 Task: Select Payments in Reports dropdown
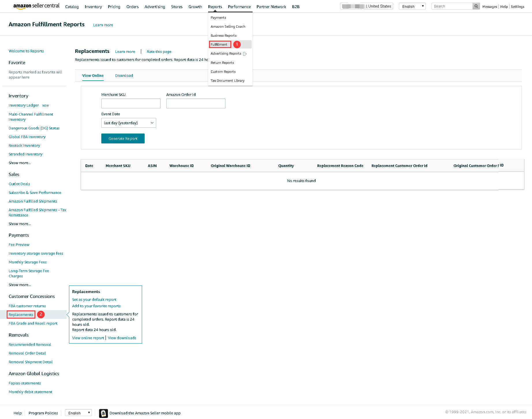(x=219, y=18)
